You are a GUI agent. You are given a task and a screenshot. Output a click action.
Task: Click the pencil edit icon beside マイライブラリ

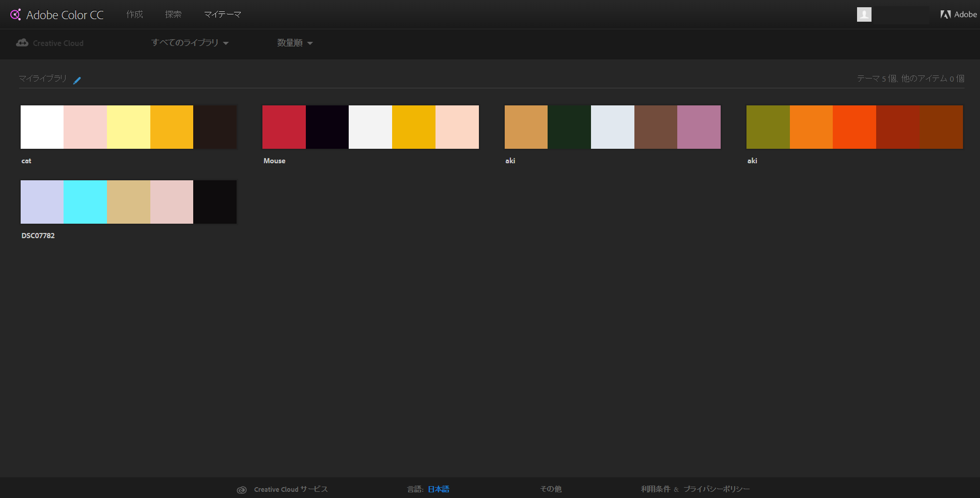[x=77, y=80]
